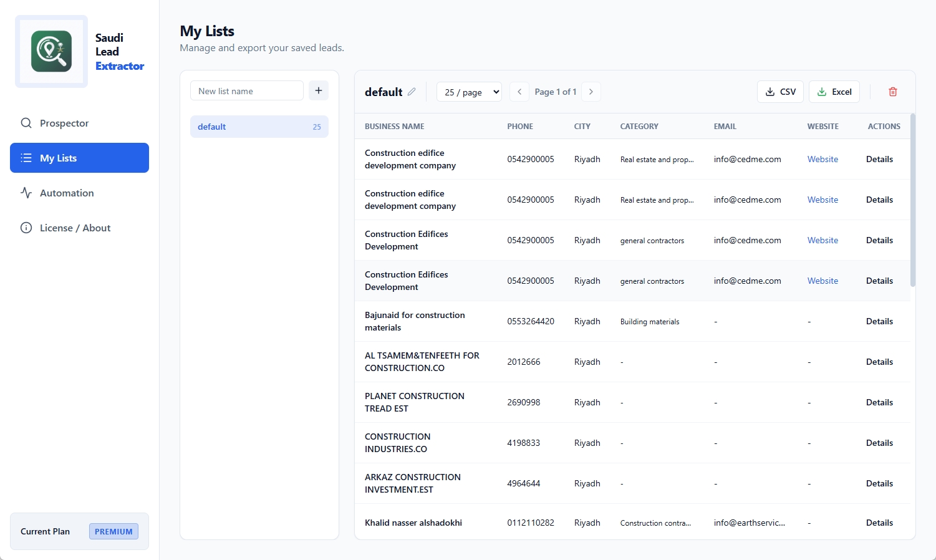This screenshot has height=560, width=936.
Task: Click the Saudi Lead Extractor logo icon
Action: click(x=51, y=51)
